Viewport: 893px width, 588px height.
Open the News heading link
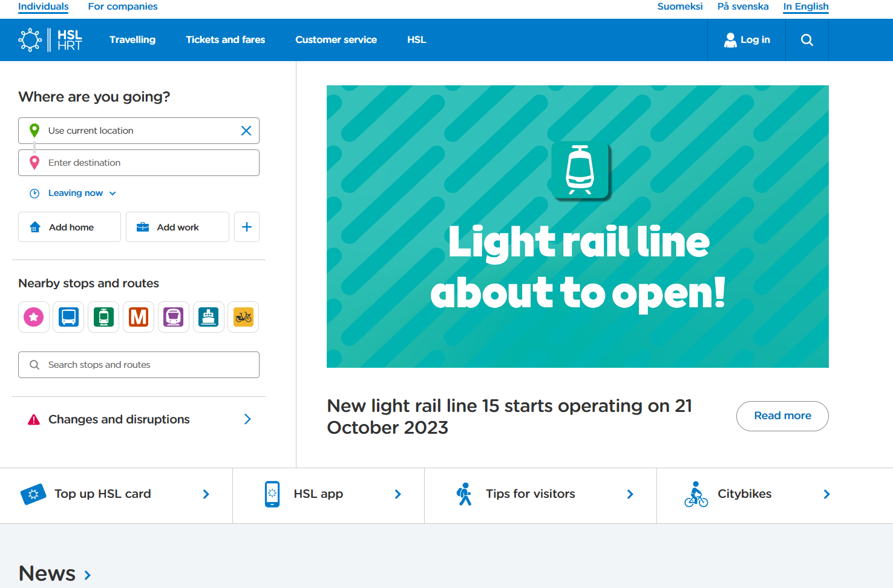point(47,574)
